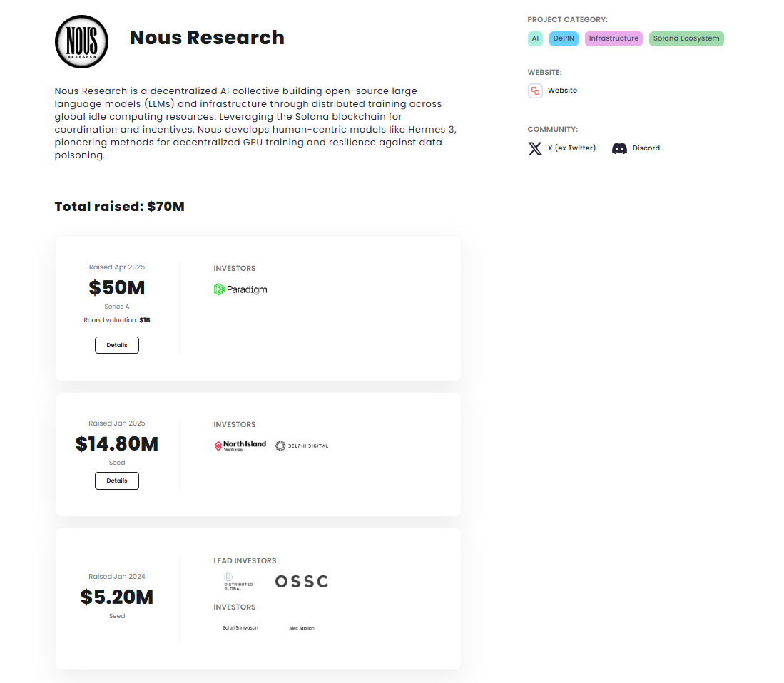Open the Discord text link
The width and height of the screenshot is (784, 683).
pyautogui.click(x=646, y=148)
